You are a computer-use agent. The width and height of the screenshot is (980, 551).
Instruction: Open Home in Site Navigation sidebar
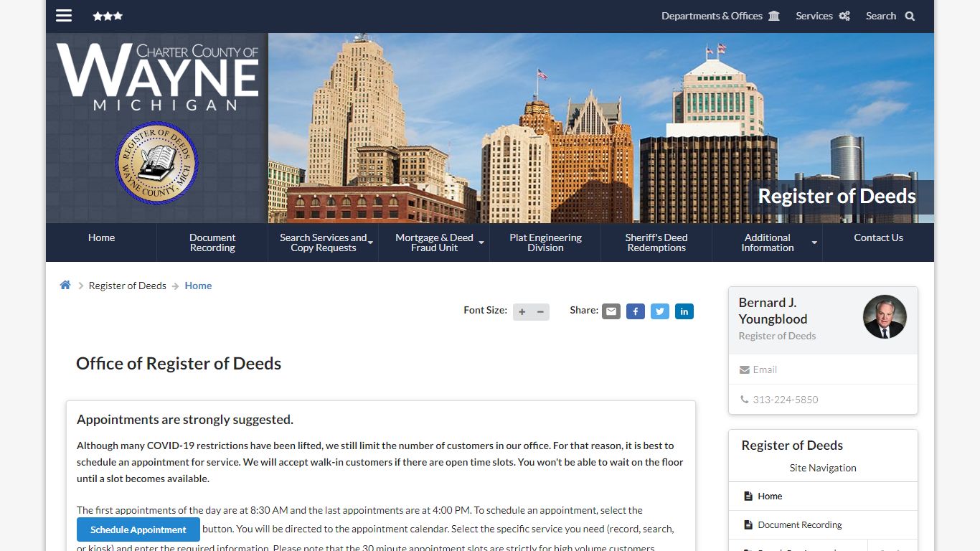(770, 496)
